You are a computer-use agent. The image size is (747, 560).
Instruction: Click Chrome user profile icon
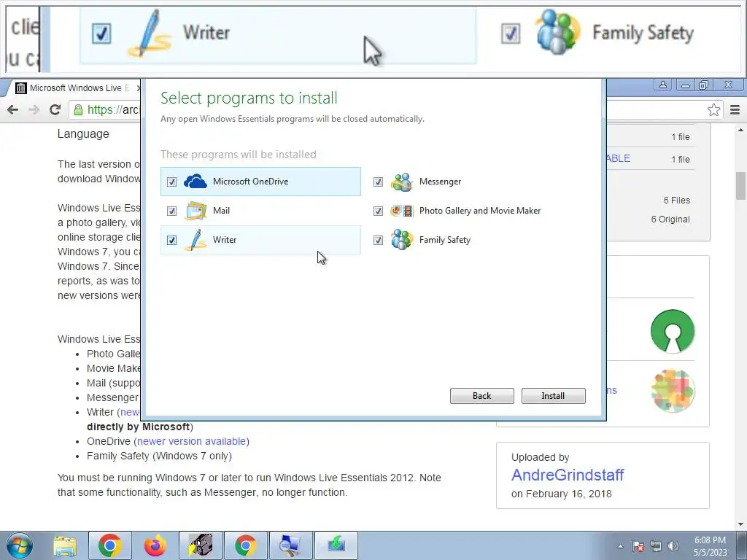point(662,85)
